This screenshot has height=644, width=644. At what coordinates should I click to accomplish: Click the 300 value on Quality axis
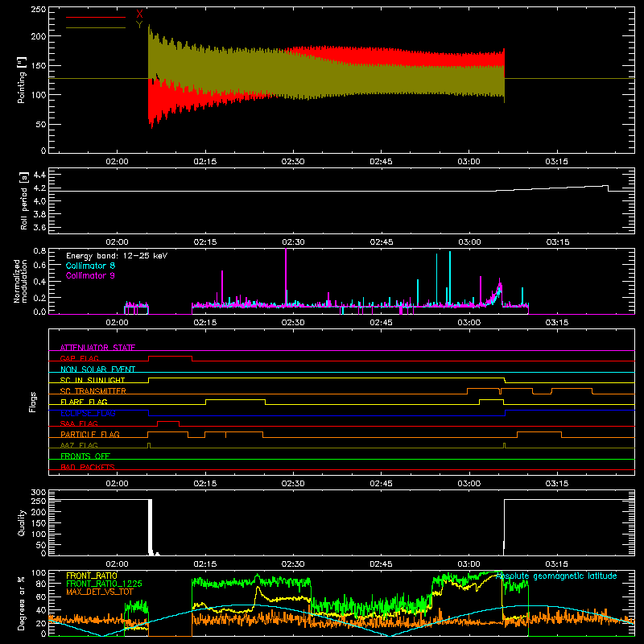tap(38, 493)
